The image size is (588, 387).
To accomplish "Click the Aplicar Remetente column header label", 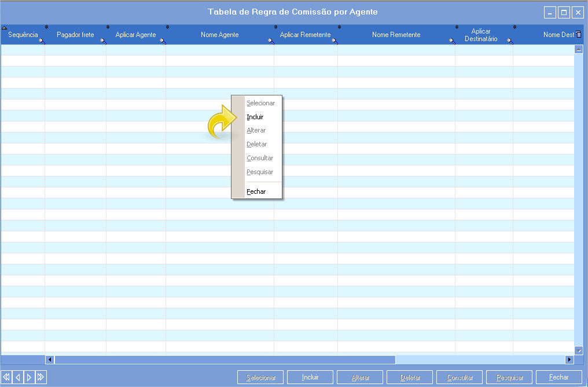I will (x=305, y=35).
